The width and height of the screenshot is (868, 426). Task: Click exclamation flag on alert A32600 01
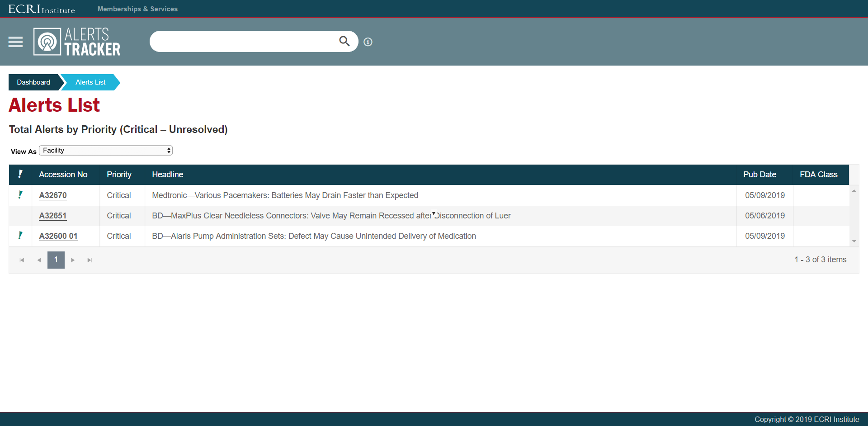pos(20,236)
